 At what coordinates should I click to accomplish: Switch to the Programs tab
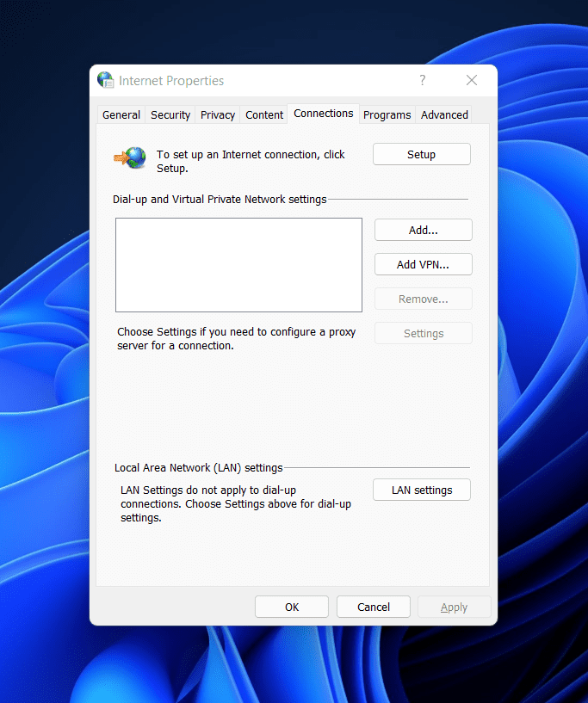click(x=387, y=114)
